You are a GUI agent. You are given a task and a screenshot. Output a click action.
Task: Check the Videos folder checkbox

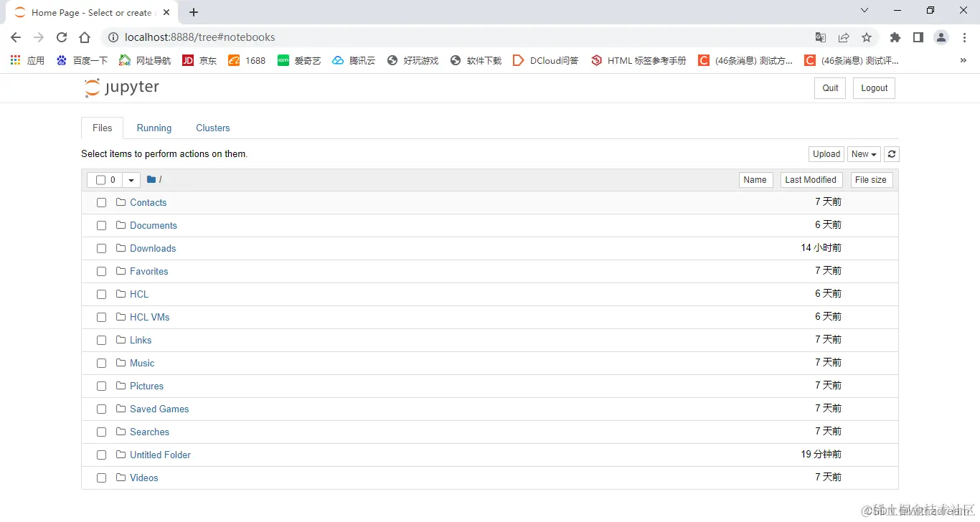tap(101, 478)
